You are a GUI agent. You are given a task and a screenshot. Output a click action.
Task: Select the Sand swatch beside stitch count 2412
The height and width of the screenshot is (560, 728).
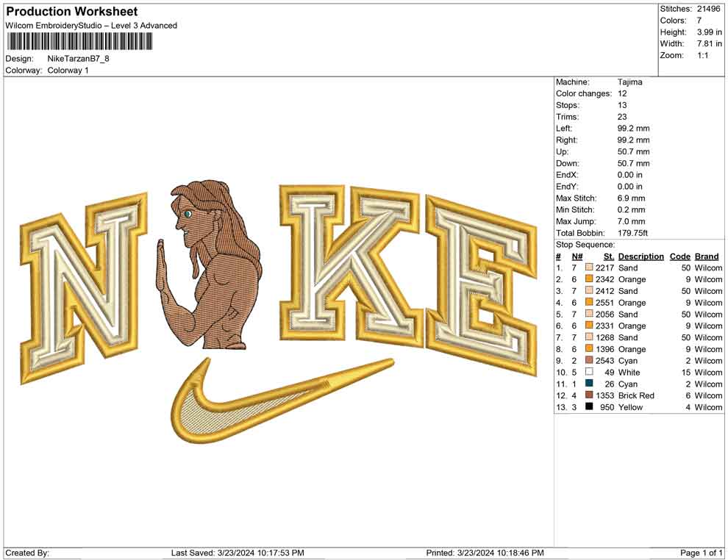coord(589,290)
